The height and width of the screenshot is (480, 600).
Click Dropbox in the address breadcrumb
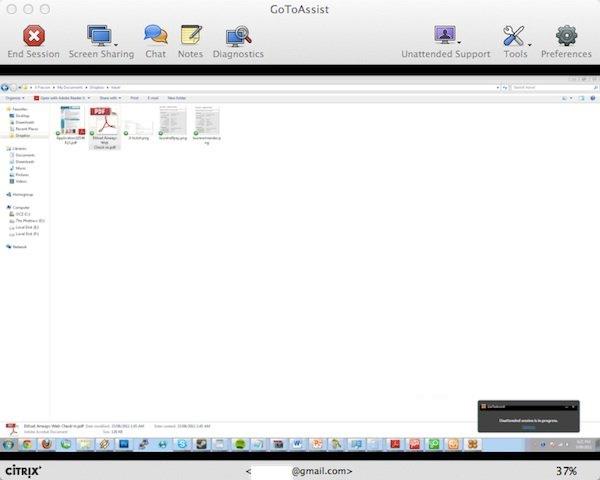click(97, 88)
